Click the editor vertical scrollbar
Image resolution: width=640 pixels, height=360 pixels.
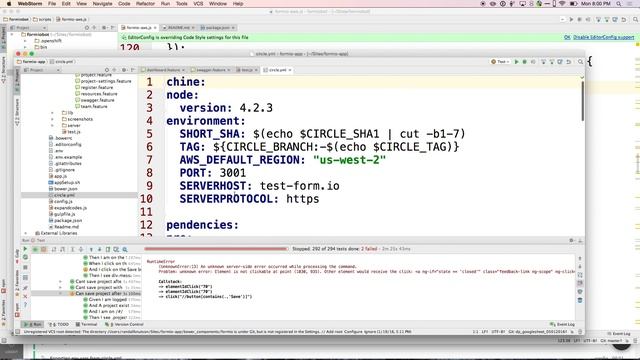click(x=582, y=101)
